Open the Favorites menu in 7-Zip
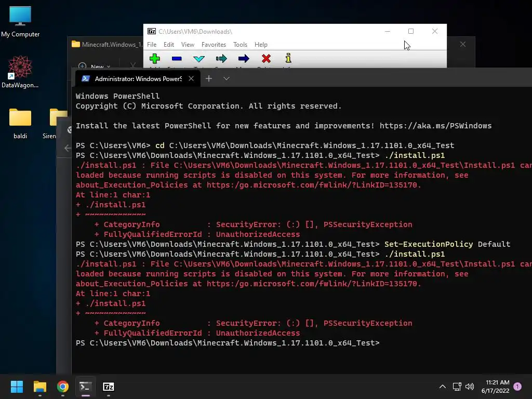 pos(214,45)
